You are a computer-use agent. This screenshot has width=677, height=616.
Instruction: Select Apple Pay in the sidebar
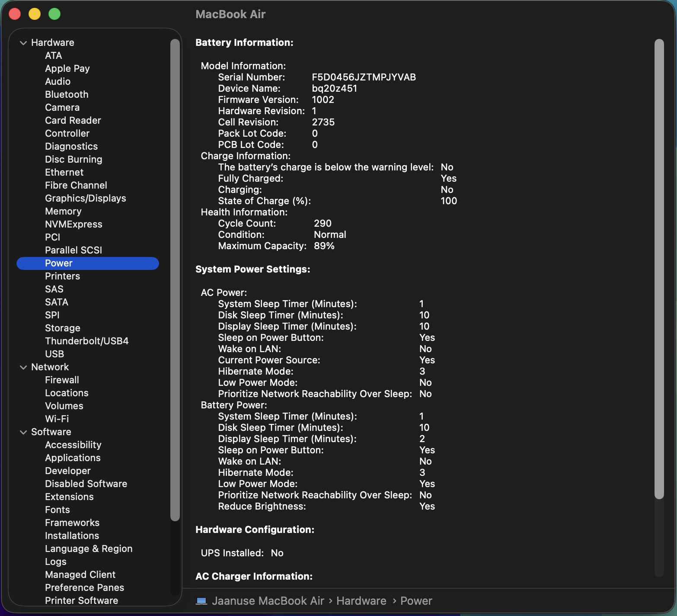click(x=67, y=68)
